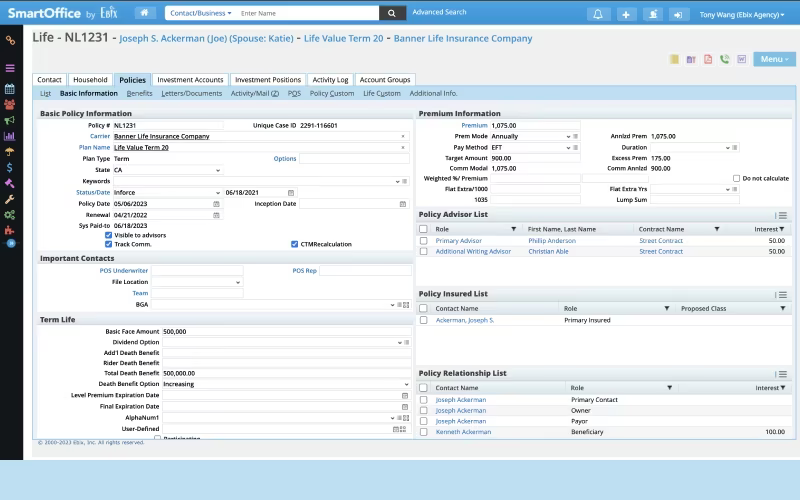Open the Contact/Business search type dropdown

click(x=201, y=13)
